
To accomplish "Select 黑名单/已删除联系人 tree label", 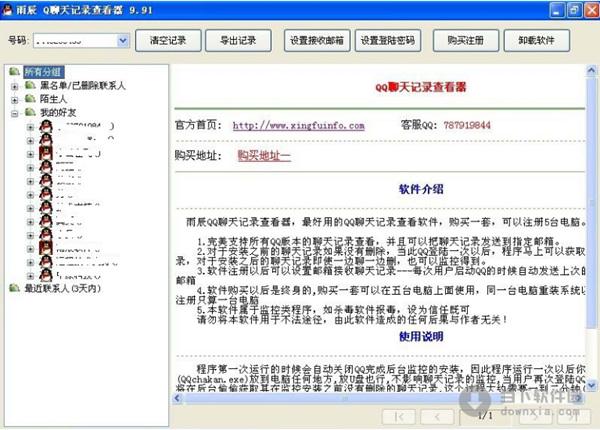I will click(83, 85).
